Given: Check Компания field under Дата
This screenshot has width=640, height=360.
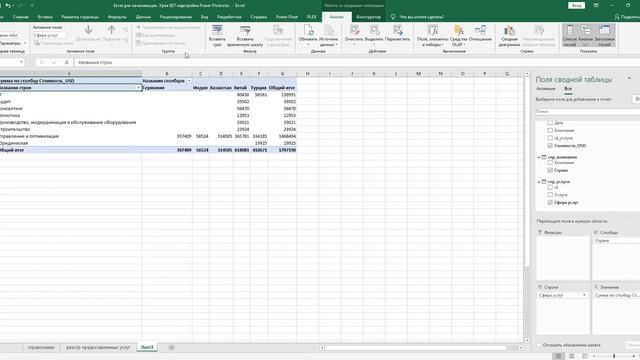Looking at the screenshot, I should tap(550, 130).
